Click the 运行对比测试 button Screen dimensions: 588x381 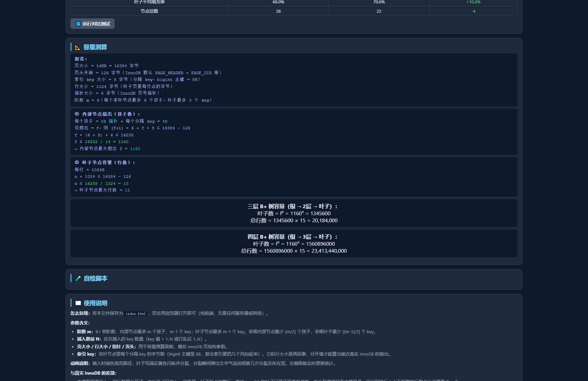point(93,24)
